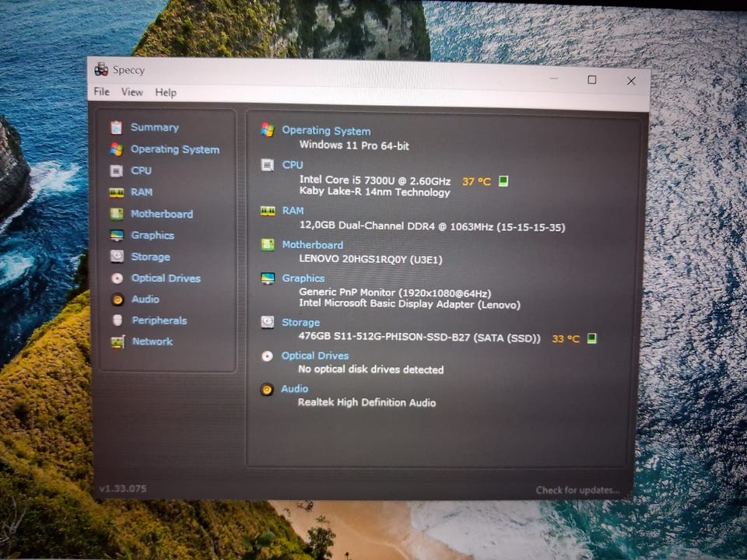Click the Audio speaker icon in summary panel
The height and width of the screenshot is (560, 747).
coord(267,389)
